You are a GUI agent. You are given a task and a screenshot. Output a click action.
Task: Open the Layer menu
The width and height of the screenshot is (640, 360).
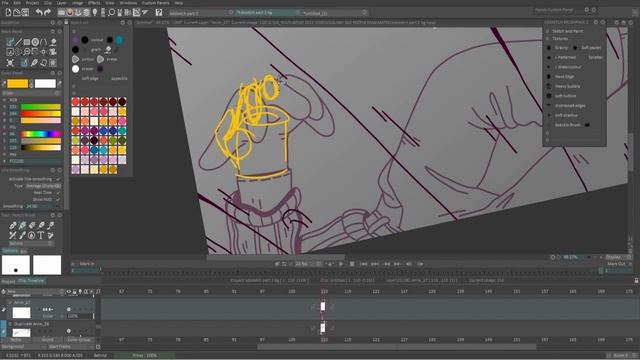pyautogui.click(x=61, y=3)
